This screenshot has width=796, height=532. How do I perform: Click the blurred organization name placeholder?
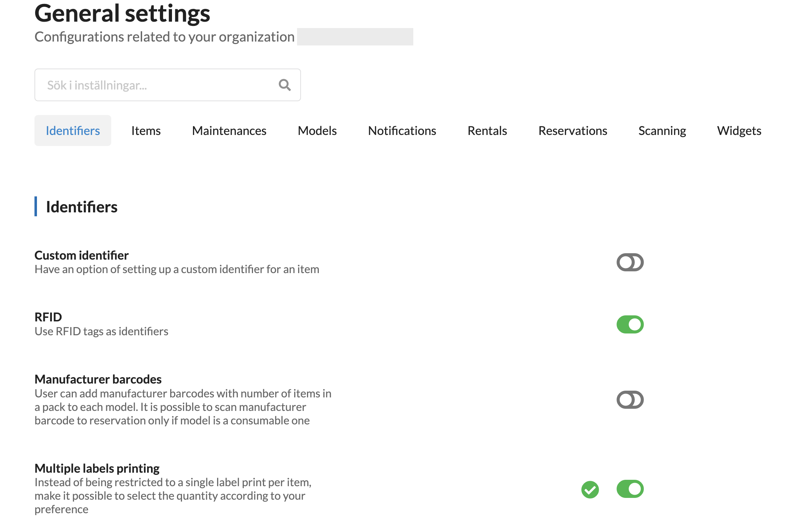click(355, 37)
